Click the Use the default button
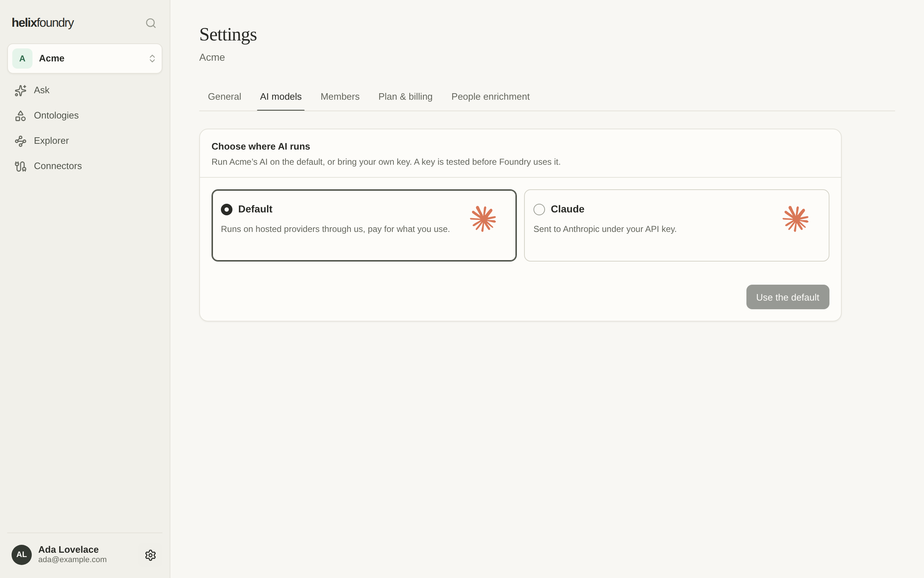Screen dimensions: 924x578 click(788, 297)
